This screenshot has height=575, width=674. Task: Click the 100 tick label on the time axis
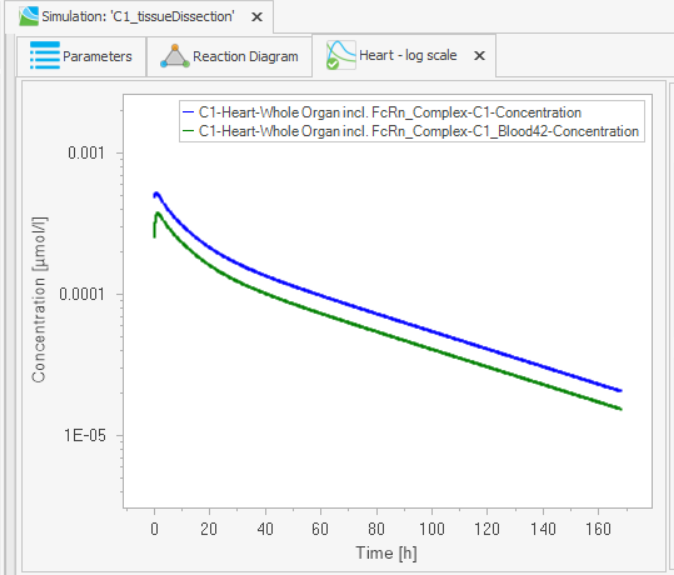432,529
